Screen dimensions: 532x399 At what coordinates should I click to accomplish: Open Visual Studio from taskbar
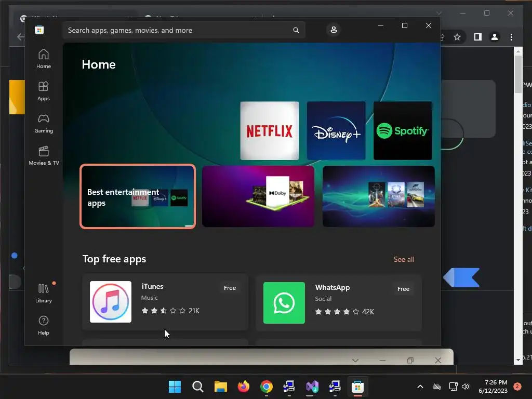pyautogui.click(x=312, y=387)
